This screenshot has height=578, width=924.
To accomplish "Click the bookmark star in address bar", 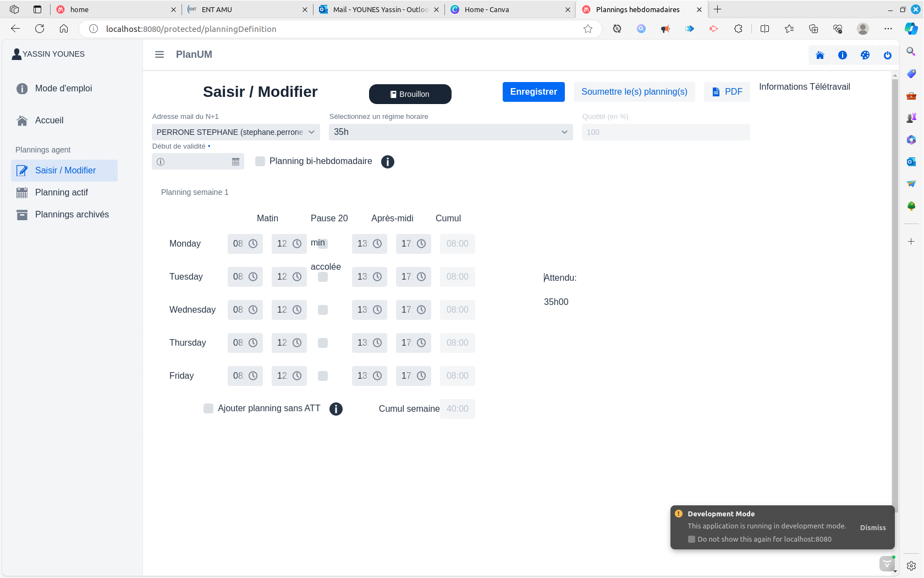I will coord(588,29).
